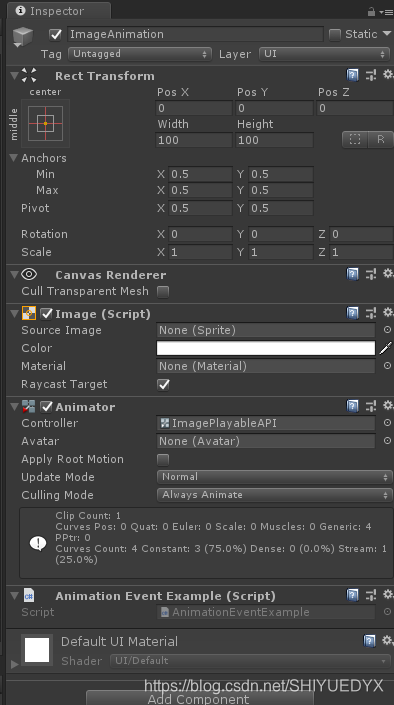The height and width of the screenshot is (705, 394).
Task: Open Image script preset icon
Action: click(x=371, y=313)
